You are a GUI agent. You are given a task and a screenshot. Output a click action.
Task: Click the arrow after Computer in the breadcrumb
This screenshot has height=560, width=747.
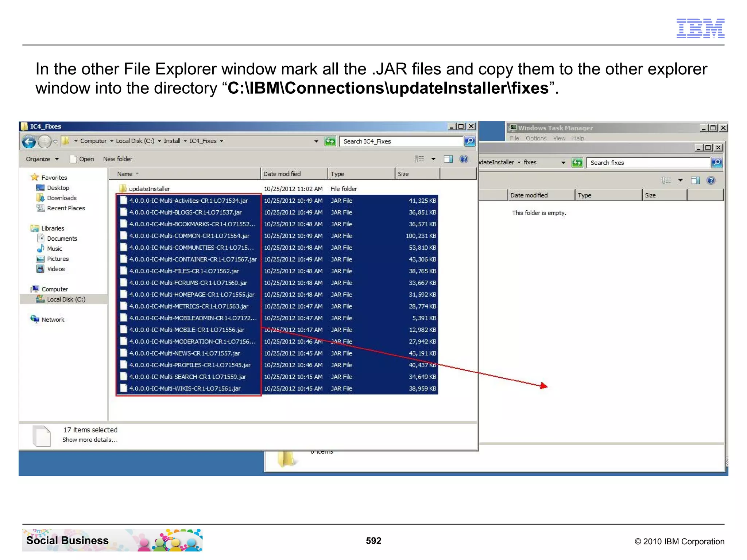(112, 141)
